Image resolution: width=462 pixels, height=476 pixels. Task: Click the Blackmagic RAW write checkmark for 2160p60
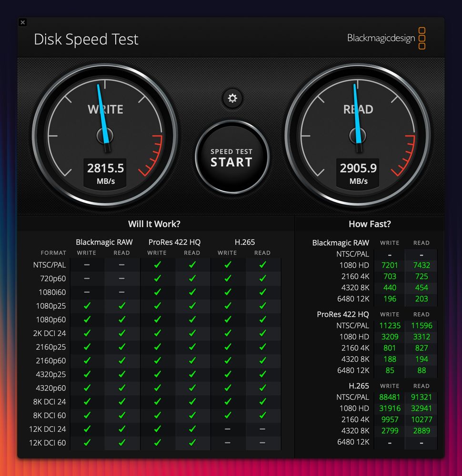click(87, 360)
